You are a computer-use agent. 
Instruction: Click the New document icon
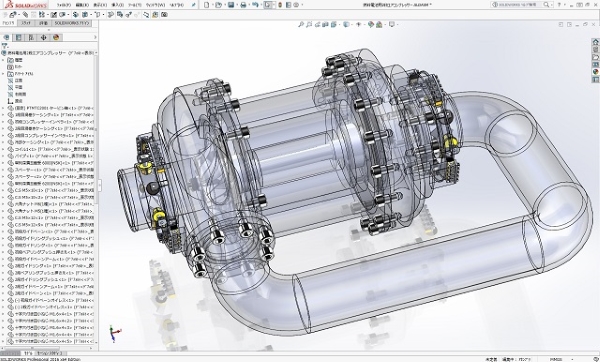click(x=207, y=5)
